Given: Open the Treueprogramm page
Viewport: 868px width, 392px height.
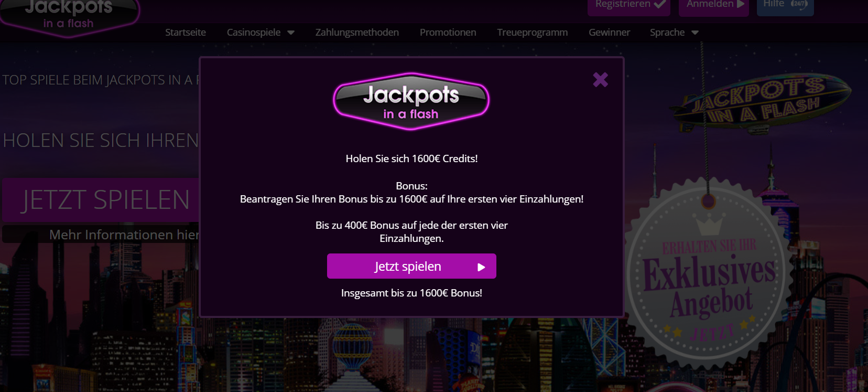Looking at the screenshot, I should click(x=533, y=33).
